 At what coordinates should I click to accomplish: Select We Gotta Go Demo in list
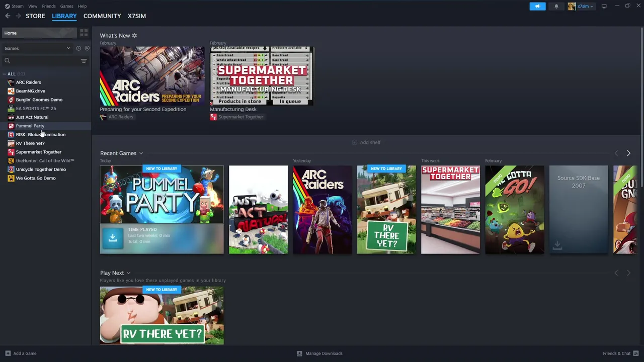click(x=36, y=178)
